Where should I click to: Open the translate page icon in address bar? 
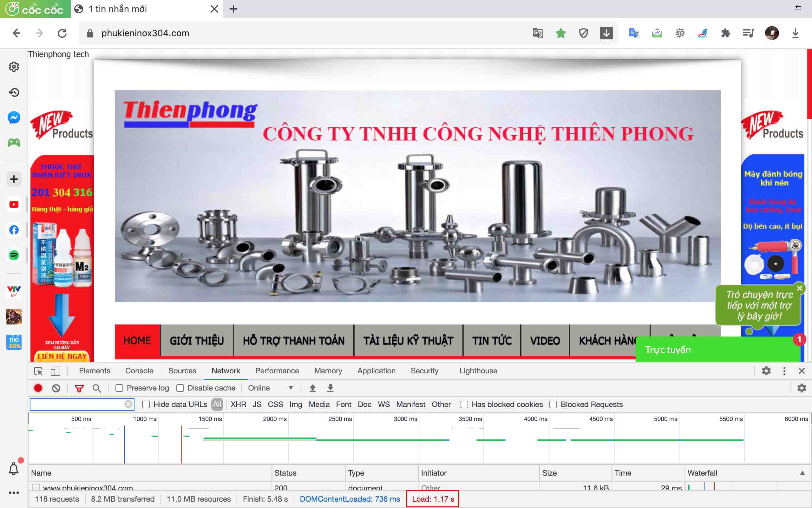coord(538,33)
